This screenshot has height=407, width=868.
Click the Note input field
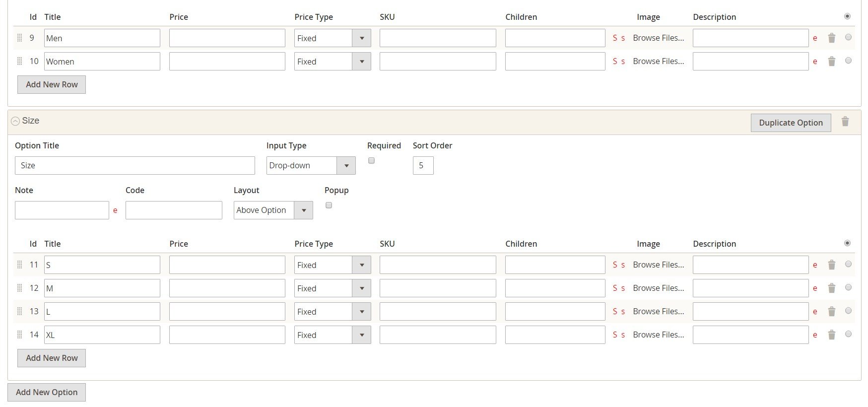(62, 210)
